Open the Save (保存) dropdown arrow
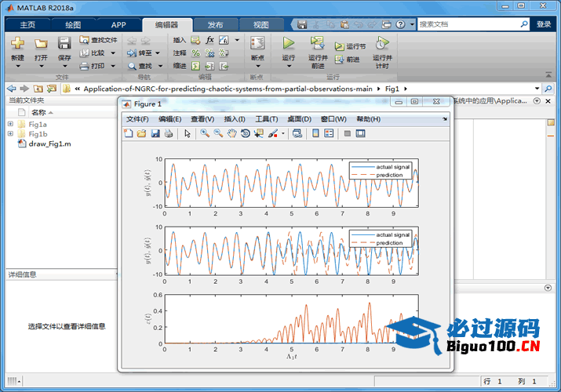The height and width of the screenshot is (392, 561). click(65, 66)
